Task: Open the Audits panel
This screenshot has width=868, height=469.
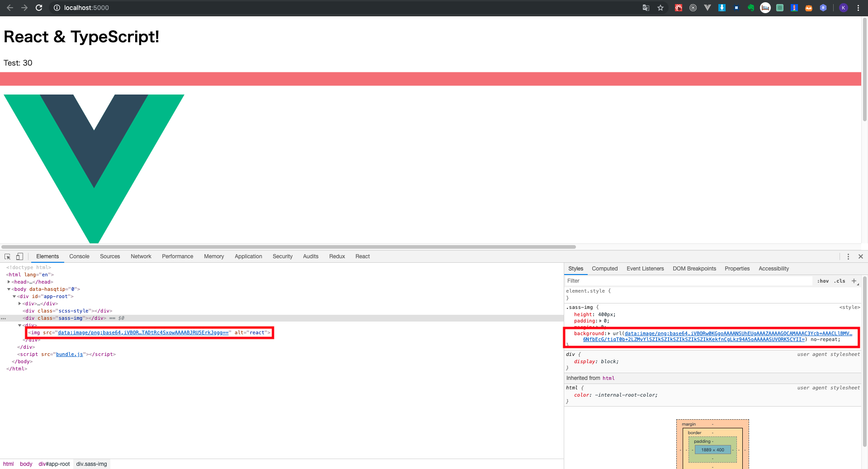Action: point(311,256)
